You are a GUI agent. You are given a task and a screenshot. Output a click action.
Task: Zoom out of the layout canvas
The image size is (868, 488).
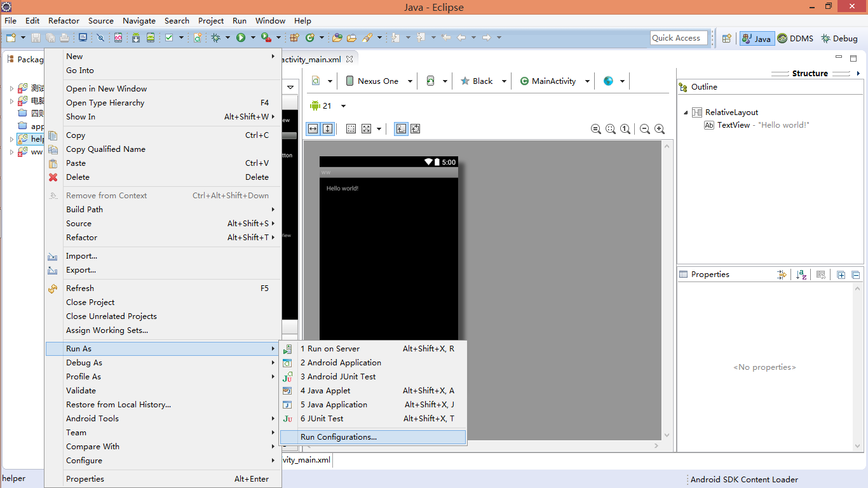(645, 129)
